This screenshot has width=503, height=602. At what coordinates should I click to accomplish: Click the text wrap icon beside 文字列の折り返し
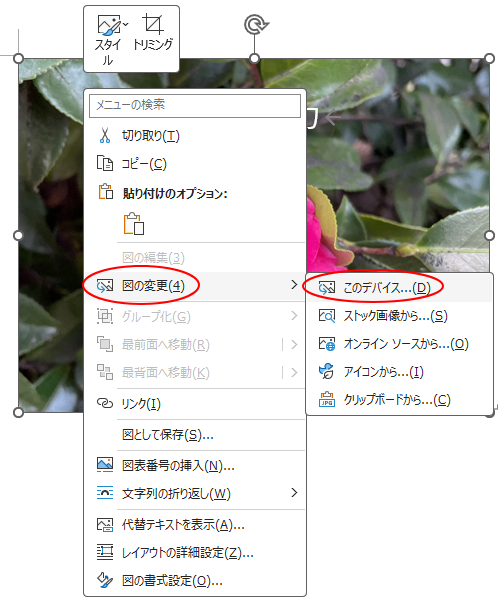click(x=105, y=493)
